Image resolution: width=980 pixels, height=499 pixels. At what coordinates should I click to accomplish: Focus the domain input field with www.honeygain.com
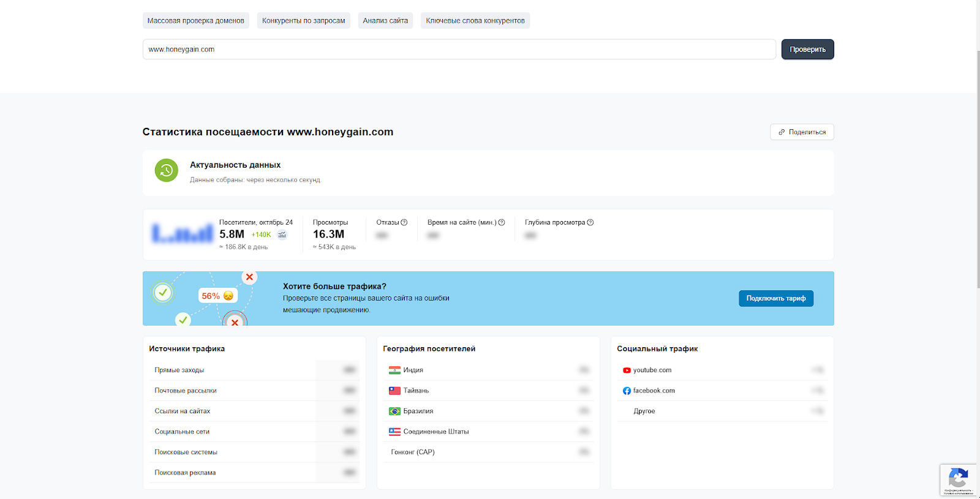[x=459, y=50]
